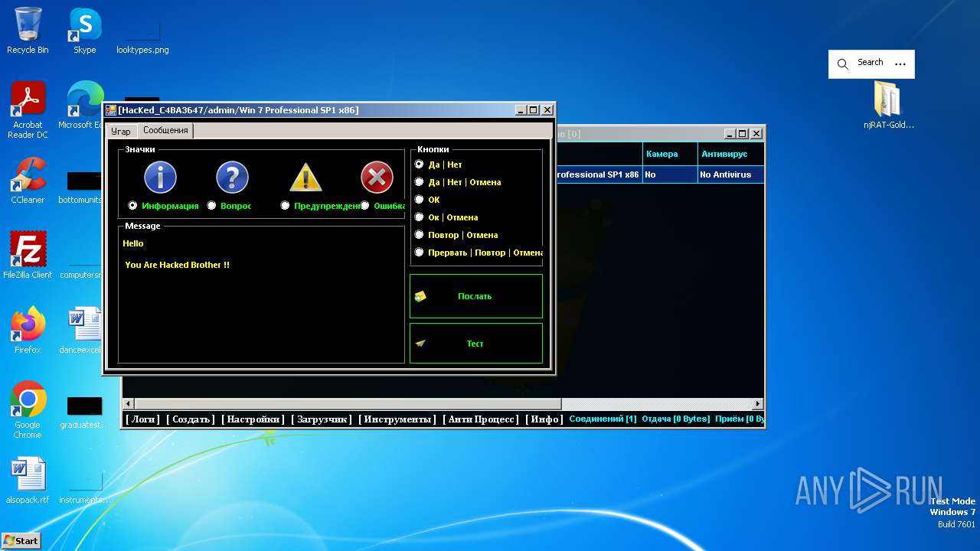This screenshot has height=551, width=980.
Task: Click Соединений [1] status text
Action: (603, 419)
